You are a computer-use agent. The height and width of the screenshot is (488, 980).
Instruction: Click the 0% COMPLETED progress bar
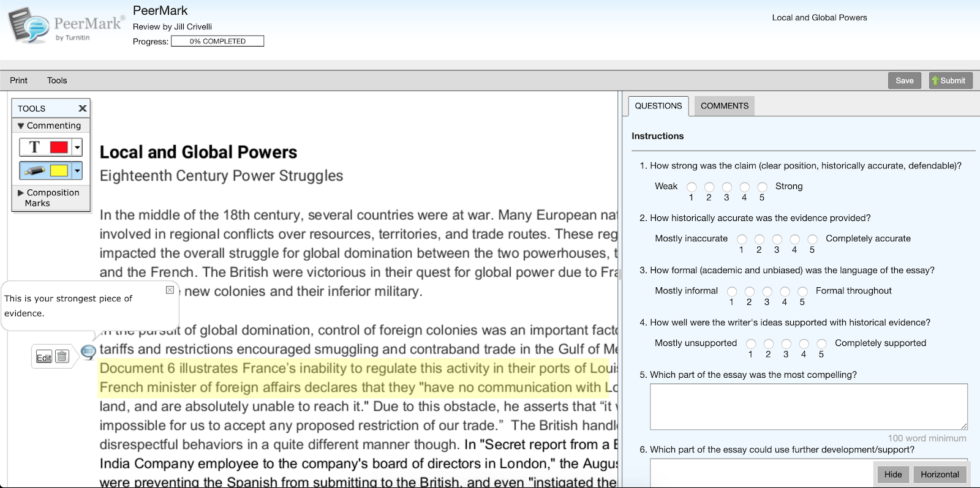[217, 41]
